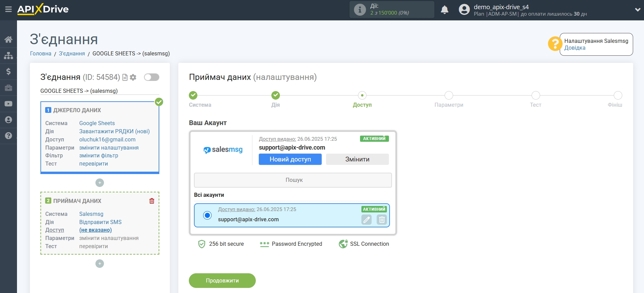Viewport: 644px width, 293px height.
Task: Open Google Sheets system link
Action: coord(97,123)
